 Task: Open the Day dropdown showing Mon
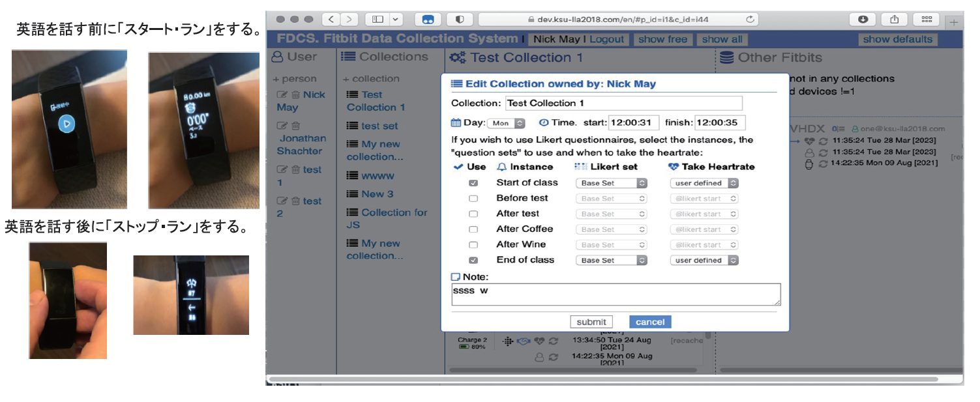507,123
